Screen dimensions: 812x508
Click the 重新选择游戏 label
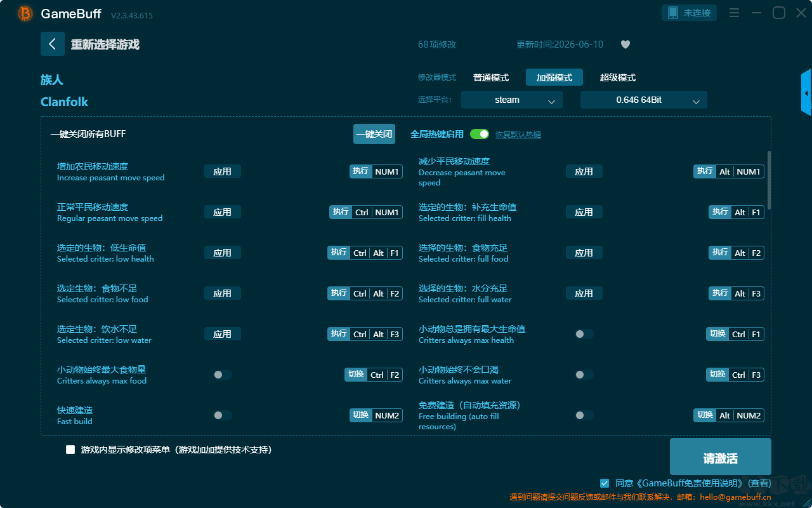105,44
